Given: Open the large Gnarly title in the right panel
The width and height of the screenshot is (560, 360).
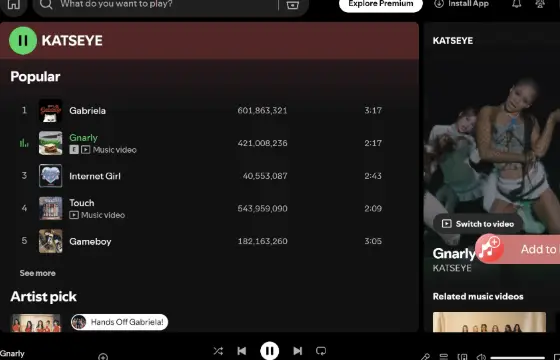Looking at the screenshot, I should tap(454, 253).
